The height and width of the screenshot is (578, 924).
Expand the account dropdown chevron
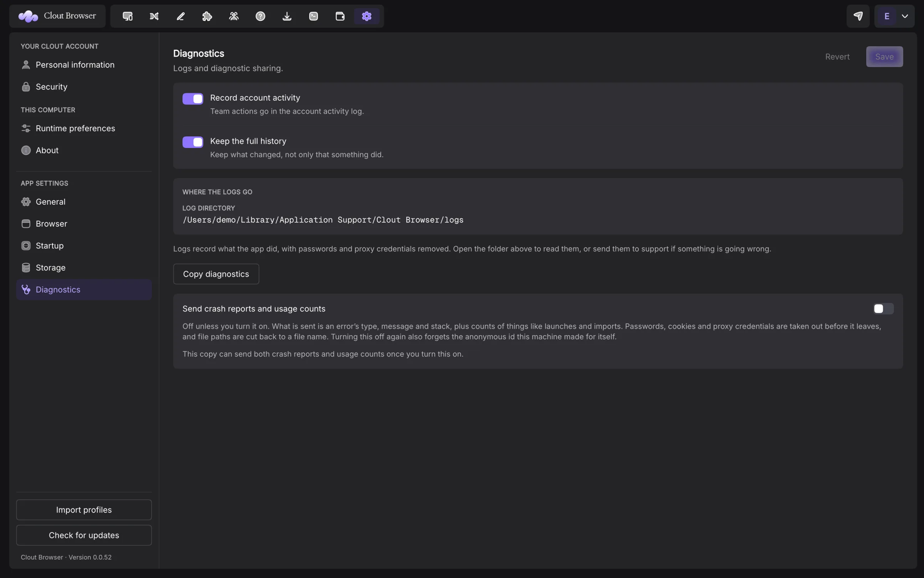(905, 16)
